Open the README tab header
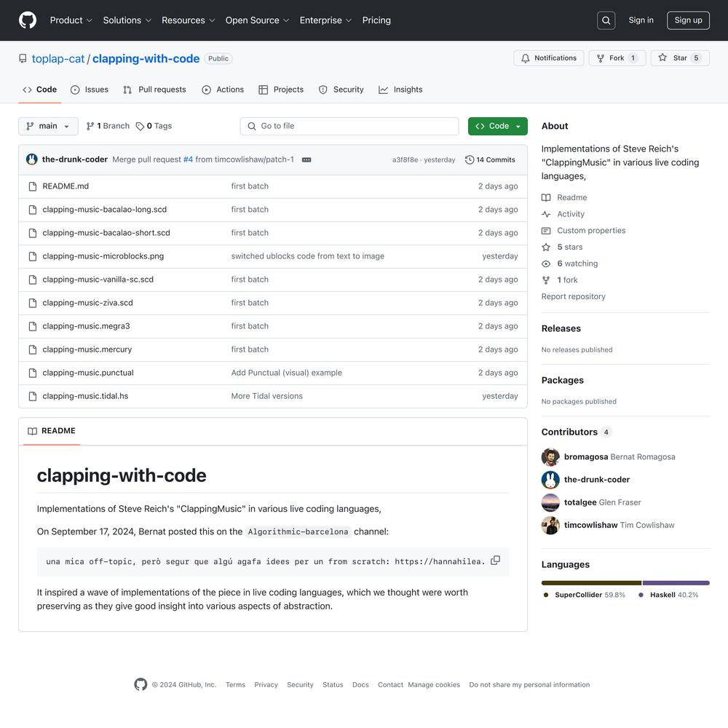 [52, 431]
